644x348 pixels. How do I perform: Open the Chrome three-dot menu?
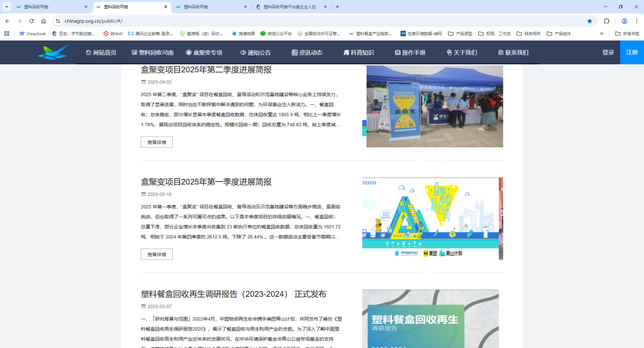(636, 21)
